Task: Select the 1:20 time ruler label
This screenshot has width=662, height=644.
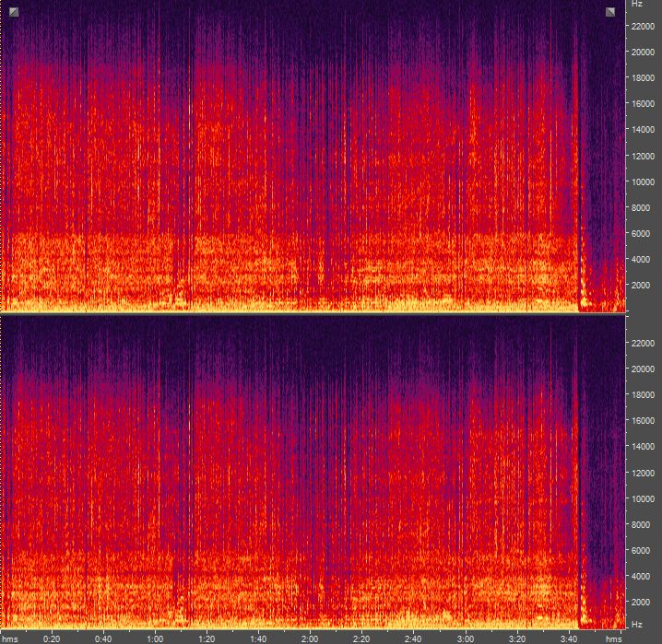Action: (207, 638)
